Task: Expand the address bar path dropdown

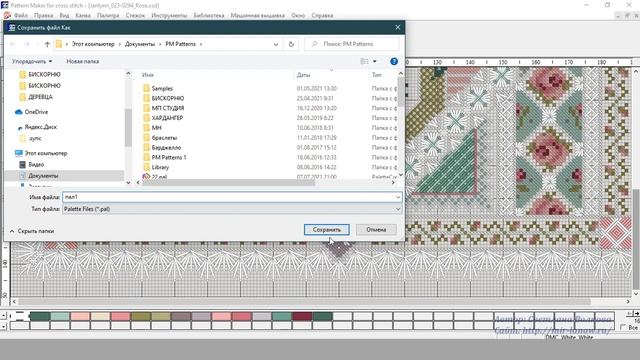Action: pyautogui.click(x=276, y=44)
